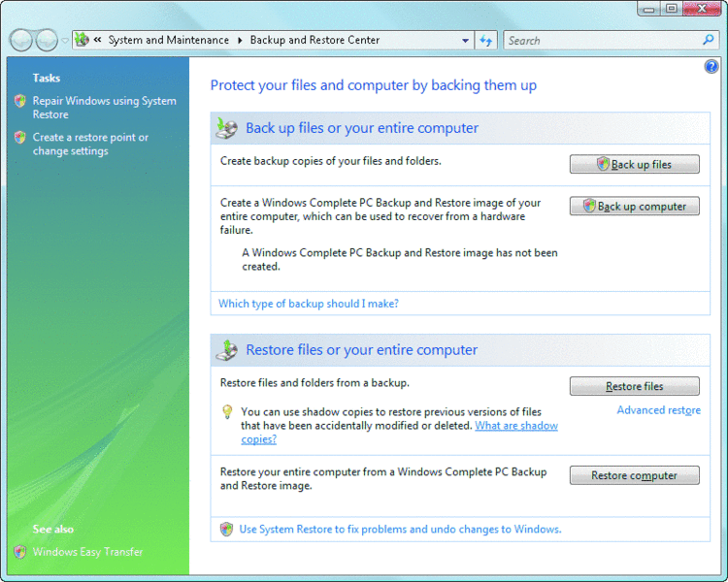This screenshot has width=728, height=582.
Task: Click 'Create backup copies of your files' text
Action: (331, 161)
